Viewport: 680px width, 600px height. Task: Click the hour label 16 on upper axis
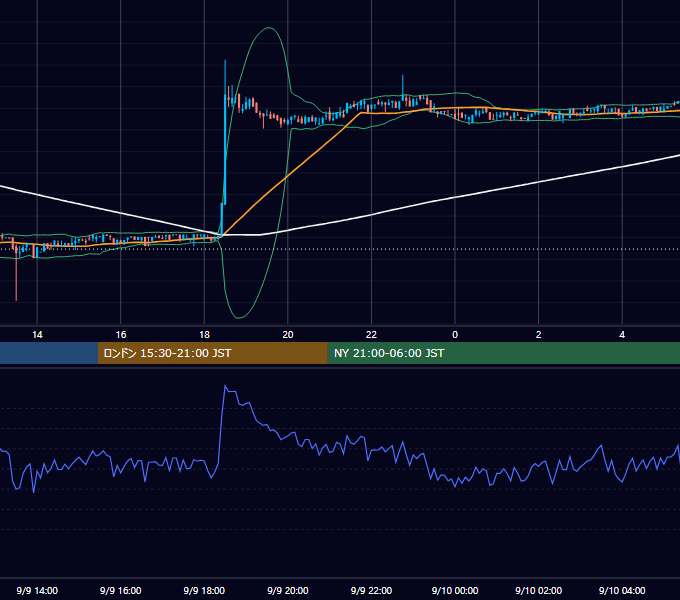(121, 335)
